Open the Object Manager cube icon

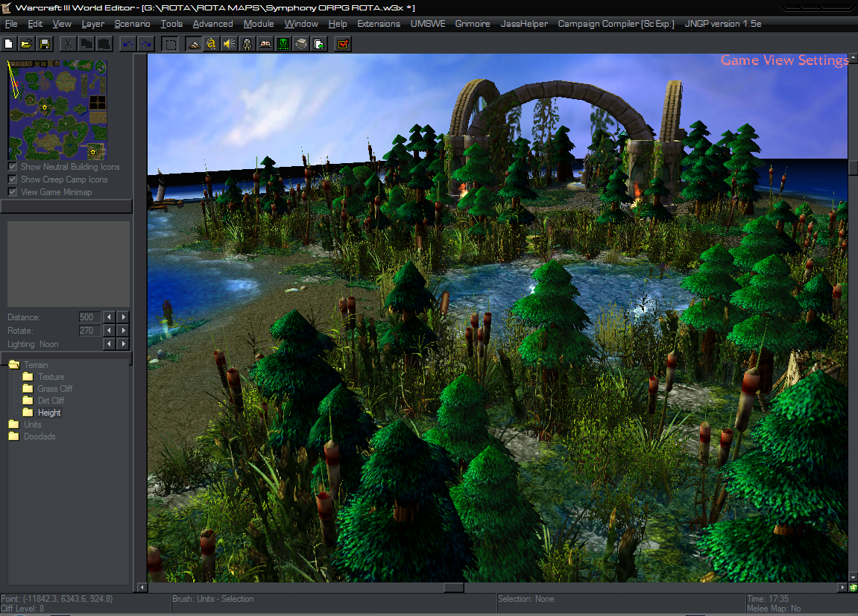tap(301, 44)
